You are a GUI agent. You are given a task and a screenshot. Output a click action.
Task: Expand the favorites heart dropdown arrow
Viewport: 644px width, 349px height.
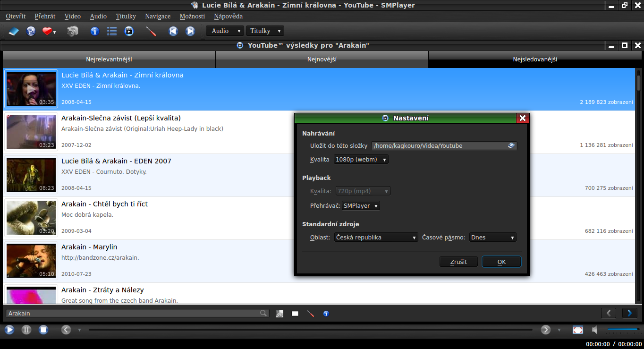[55, 33]
